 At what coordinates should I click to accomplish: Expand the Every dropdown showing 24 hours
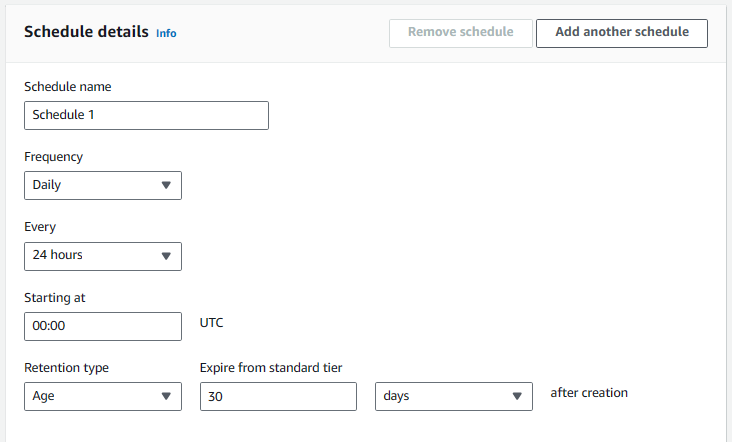tap(103, 256)
